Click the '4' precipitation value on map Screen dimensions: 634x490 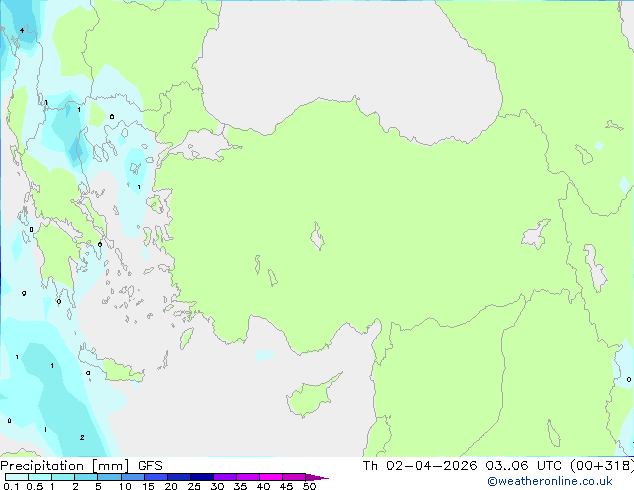(22, 30)
